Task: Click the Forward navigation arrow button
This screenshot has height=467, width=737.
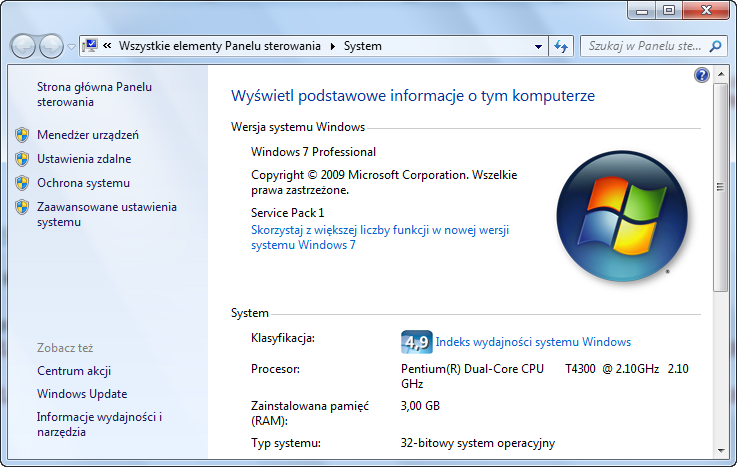Action: click(51, 46)
